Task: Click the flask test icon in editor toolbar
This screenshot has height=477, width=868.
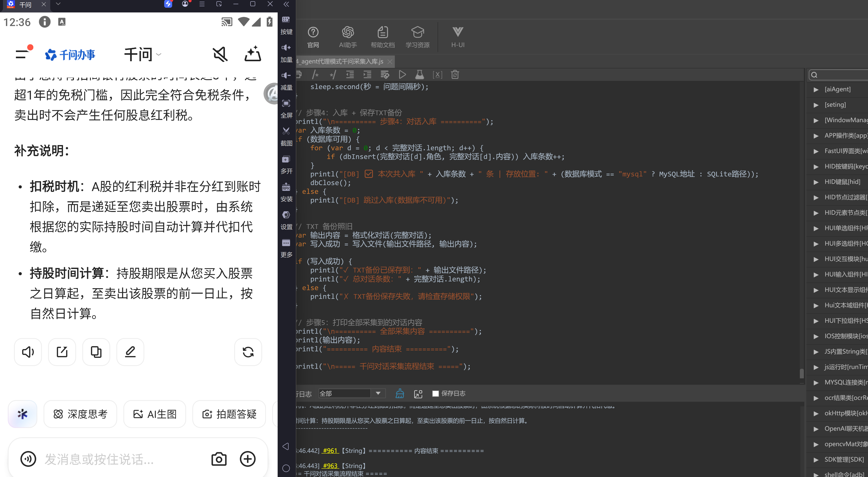Action: (419, 74)
